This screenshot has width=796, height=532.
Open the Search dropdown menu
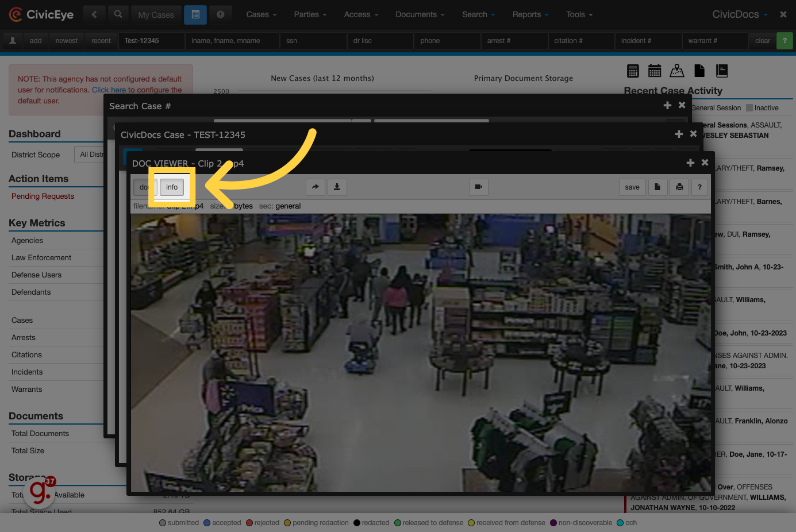coord(479,14)
